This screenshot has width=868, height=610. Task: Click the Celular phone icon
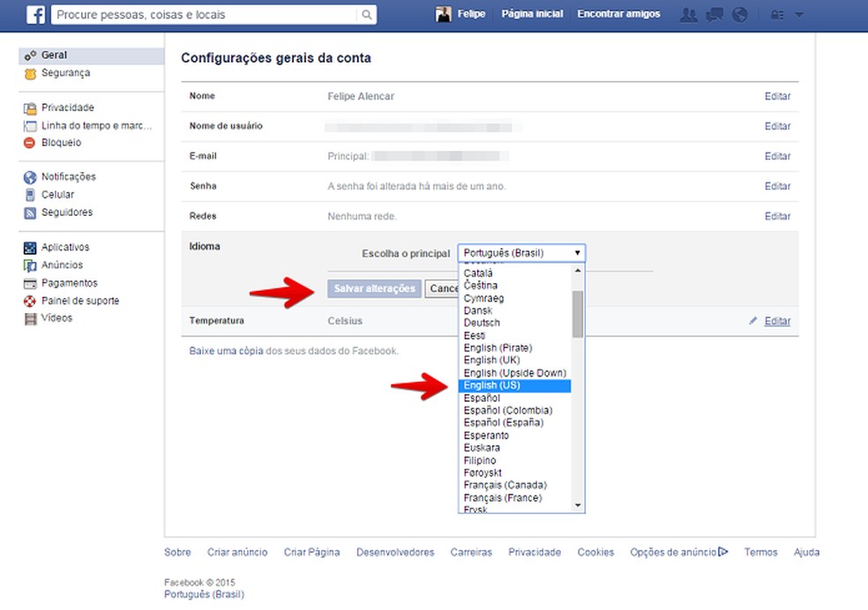[x=30, y=195]
